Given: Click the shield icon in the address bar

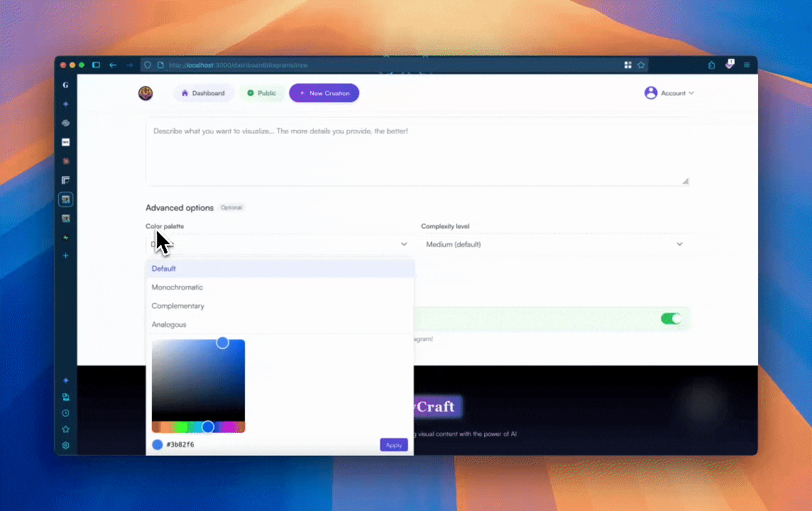Looking at the screenshot, I should click(147, 65).
